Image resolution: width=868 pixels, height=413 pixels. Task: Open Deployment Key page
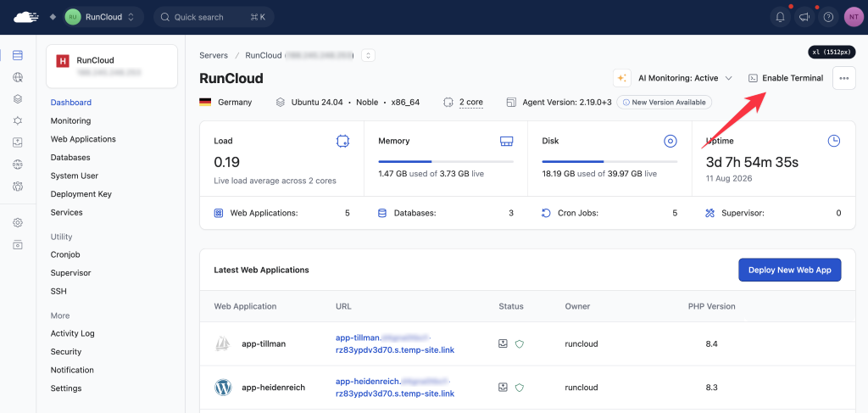coord(81,193)
